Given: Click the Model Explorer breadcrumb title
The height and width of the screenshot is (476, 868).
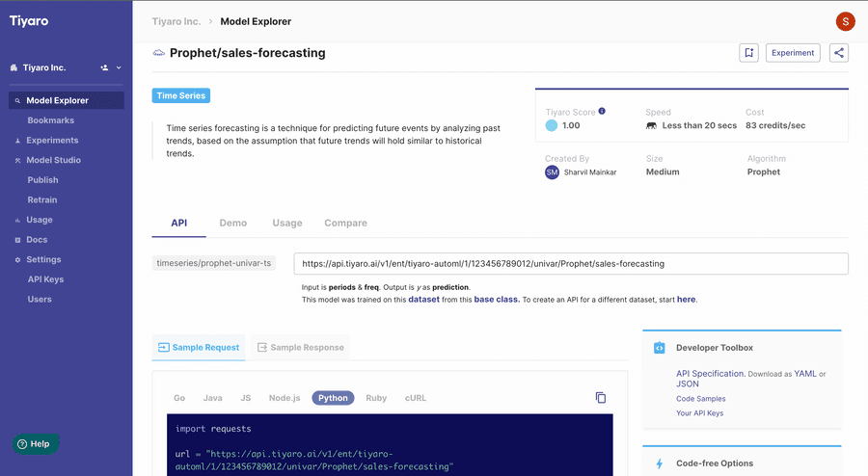Looking at the screenshot, I should coord(256,21).
